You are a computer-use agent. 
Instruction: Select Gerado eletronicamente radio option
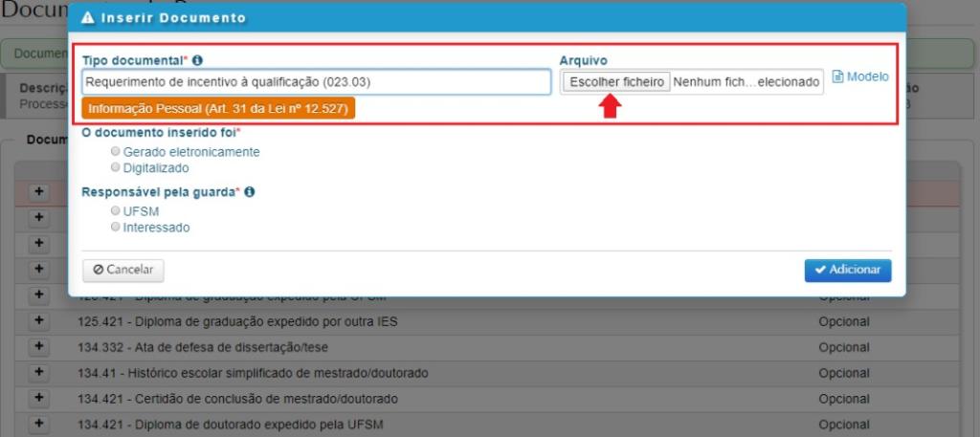(x=116, y=152)
